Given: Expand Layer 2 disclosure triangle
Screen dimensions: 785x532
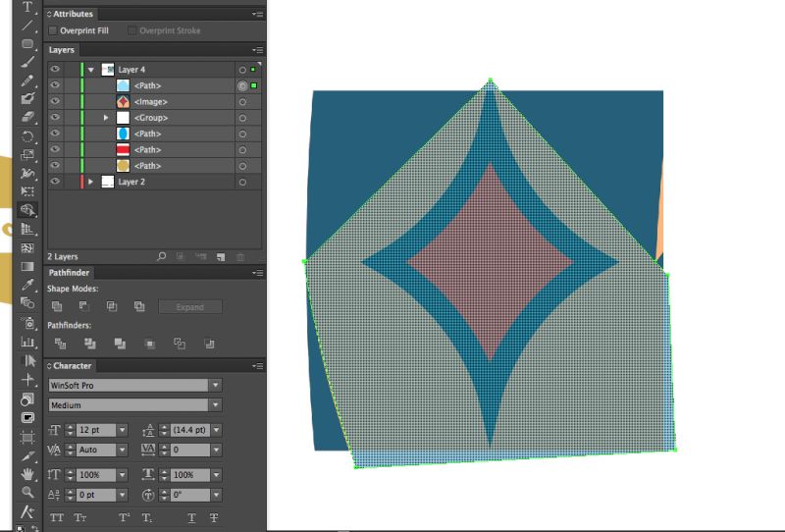Looking at the screenshot, I should tap(90, 182).
